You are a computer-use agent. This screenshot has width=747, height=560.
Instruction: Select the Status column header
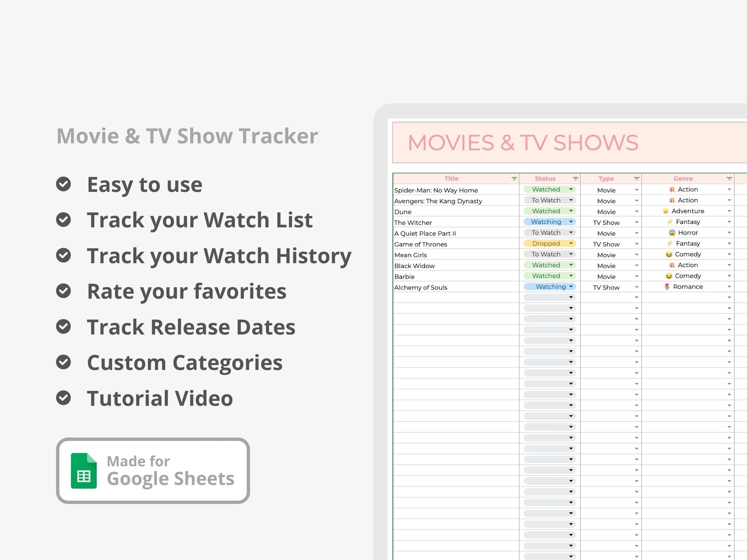pos(545,179)
